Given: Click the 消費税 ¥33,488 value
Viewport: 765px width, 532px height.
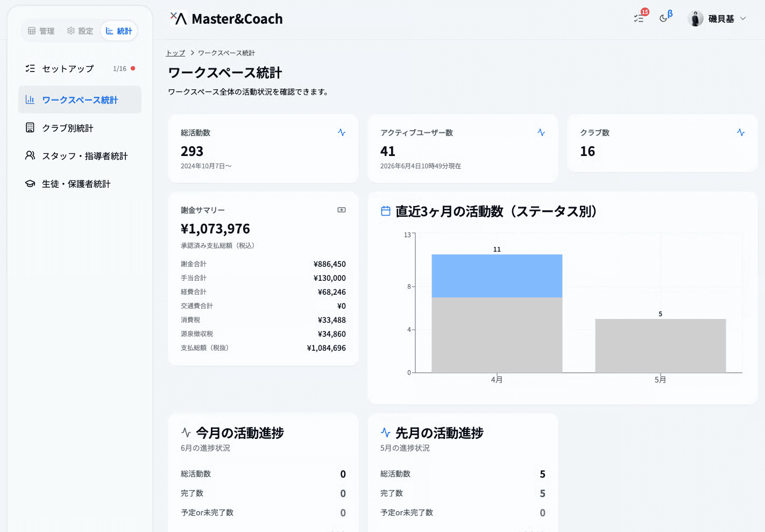Looking at the screenshot, I should [x=332, y=320].
